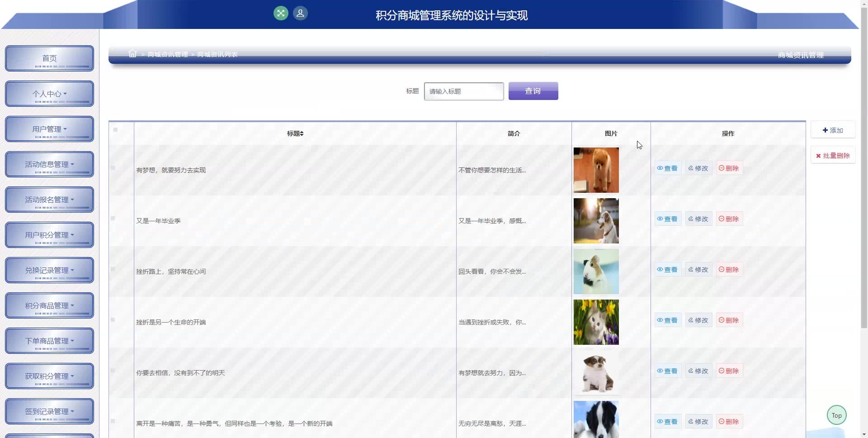Select the checkbox for 挫折是另一个生命的开端 row
868x438 pixels.
113,320
